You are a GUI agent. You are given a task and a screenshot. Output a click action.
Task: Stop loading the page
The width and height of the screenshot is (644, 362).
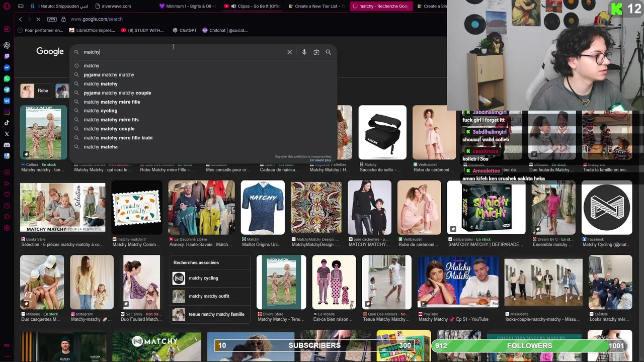click(38, 19)
